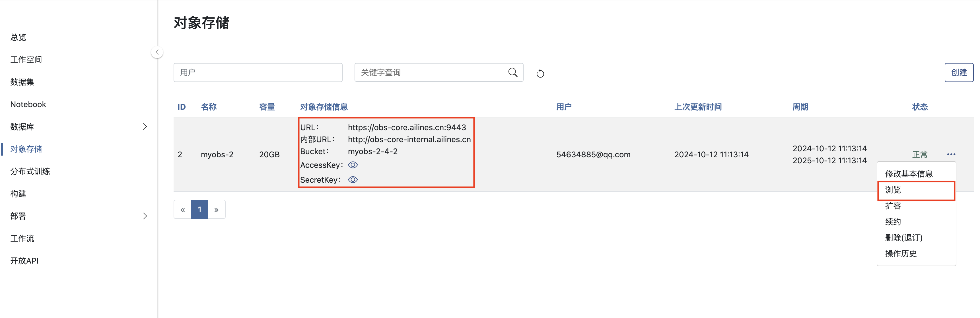Select 浏览 from the context menu
The height and width of the screenshot is (318, 980).
(x=892, y=190)
